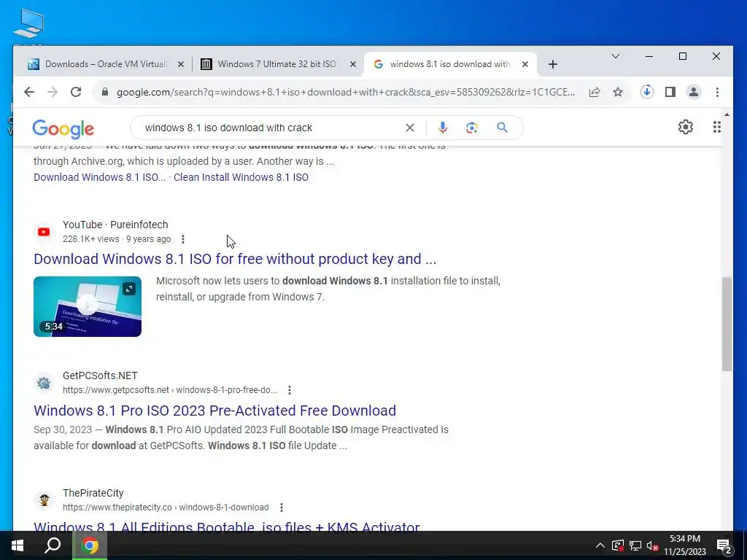Click Chrome icon in the taskbar
Viewport: 747px width, 560px height.
coord(90,545)
